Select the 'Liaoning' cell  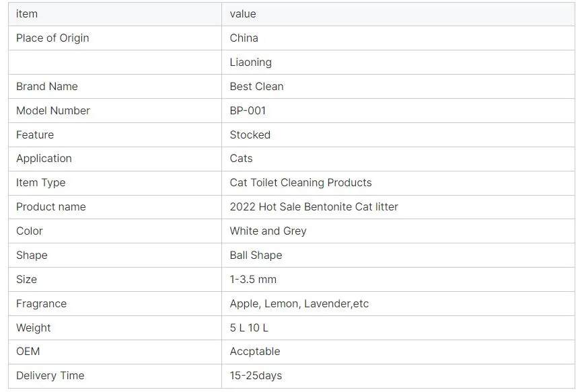[250, 62]
